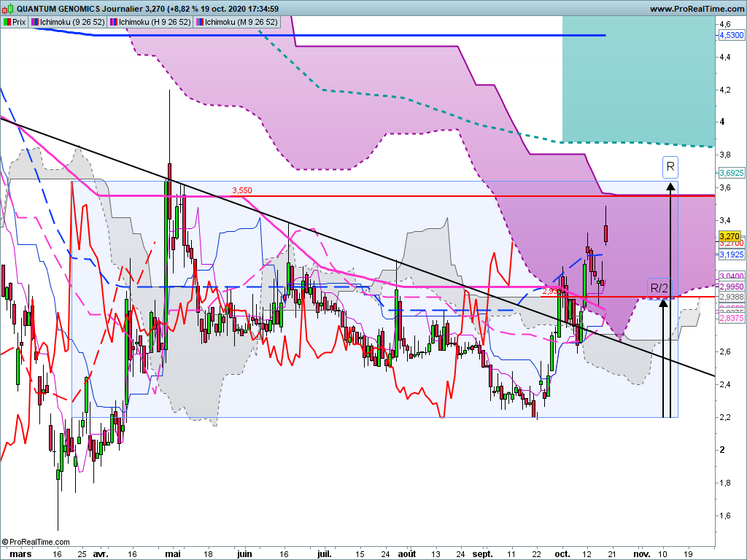This screenshot has width=747, height=560.
Task: Select the 3,0400 price label
Action: 731,276
